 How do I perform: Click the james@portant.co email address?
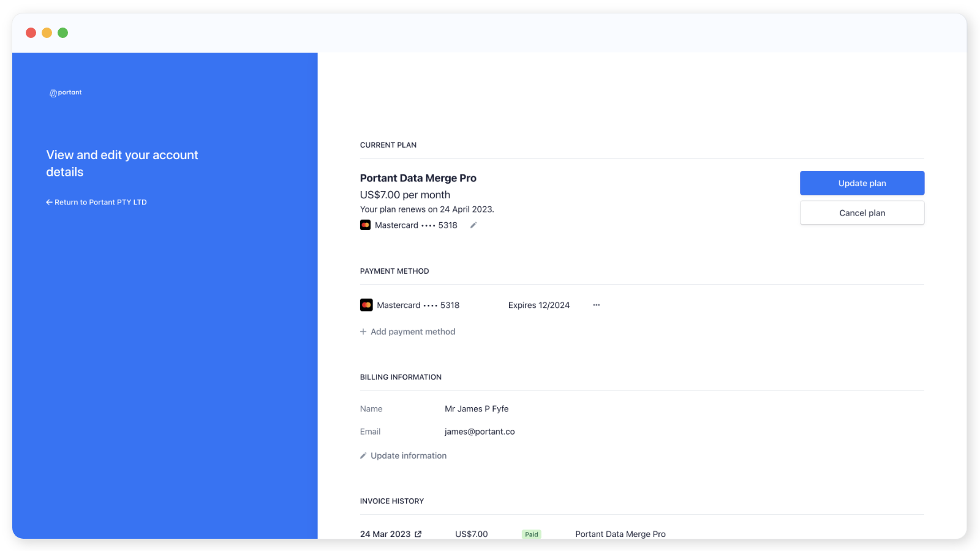point(480,432)
